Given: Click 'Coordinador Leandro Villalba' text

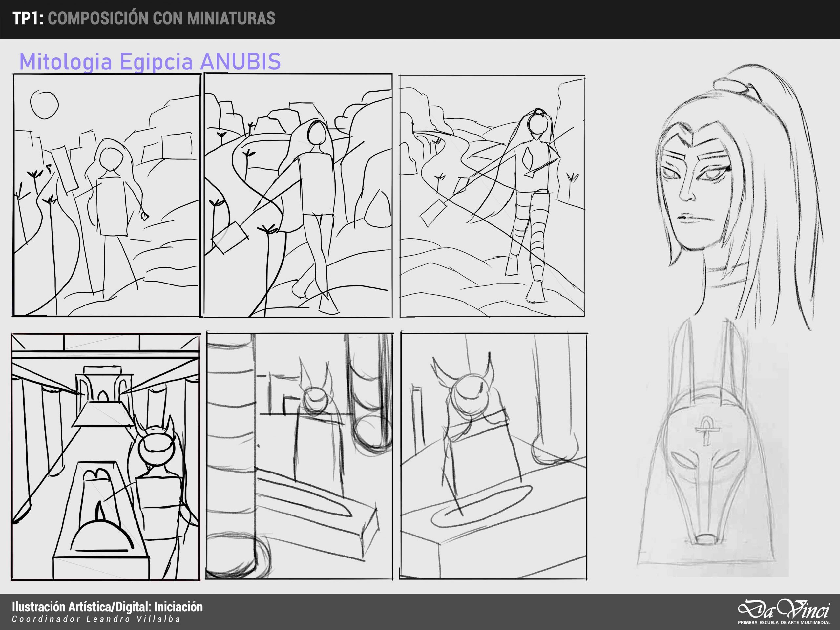Looking at the screenshot, I should 96,619.
